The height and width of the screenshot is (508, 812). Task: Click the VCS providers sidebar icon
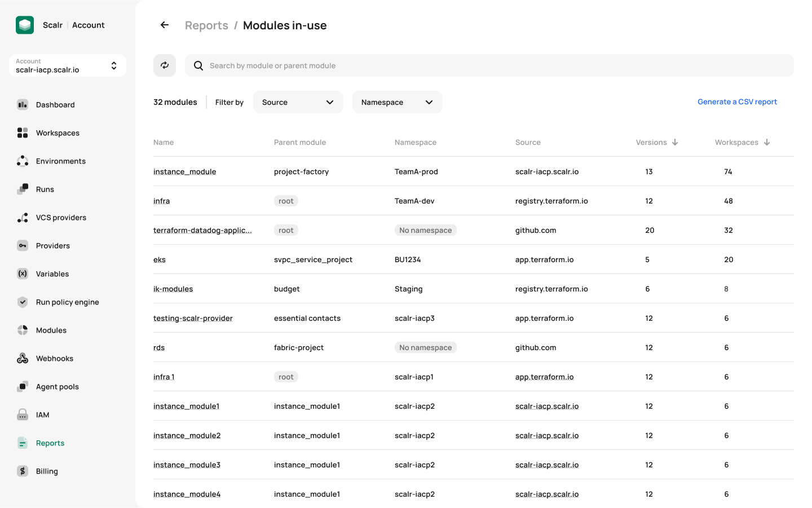click(23, 217)
